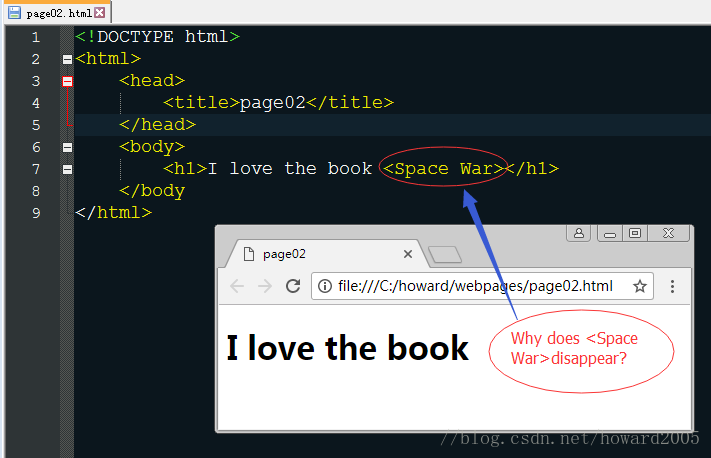Click the save disk icon on page02.html tab

click(x=15, y=13)
